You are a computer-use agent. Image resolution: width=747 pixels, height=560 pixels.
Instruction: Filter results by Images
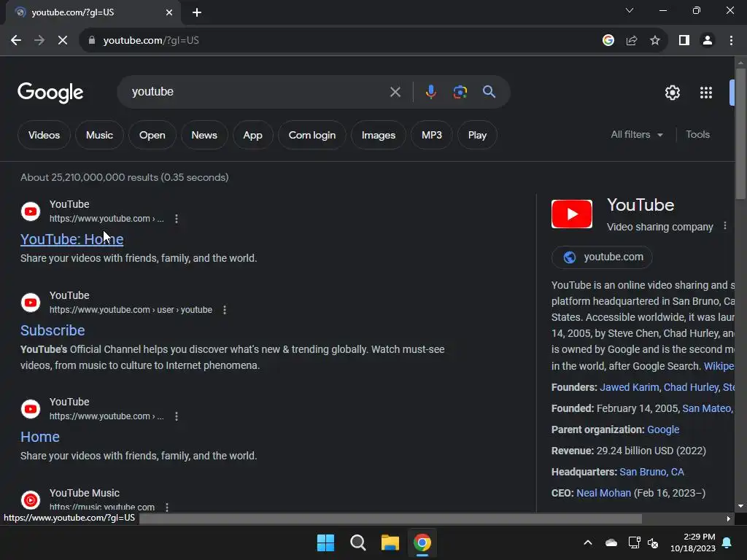click(379, 135)
